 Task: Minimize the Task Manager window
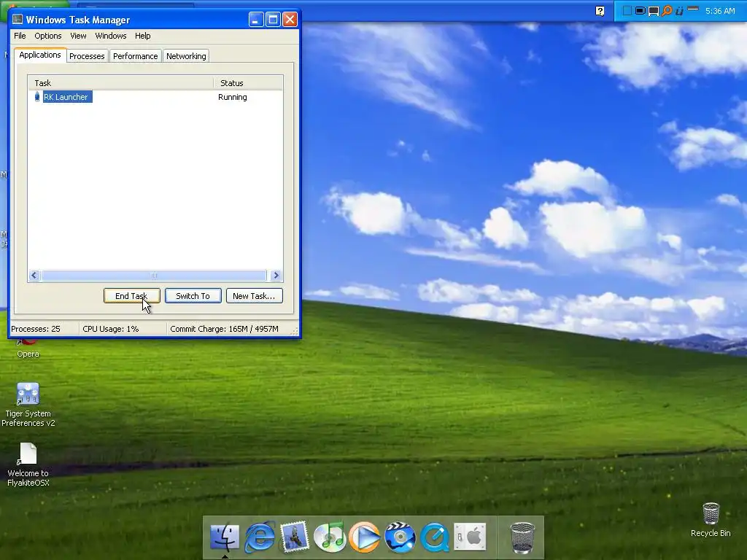(x=256, y=20)
